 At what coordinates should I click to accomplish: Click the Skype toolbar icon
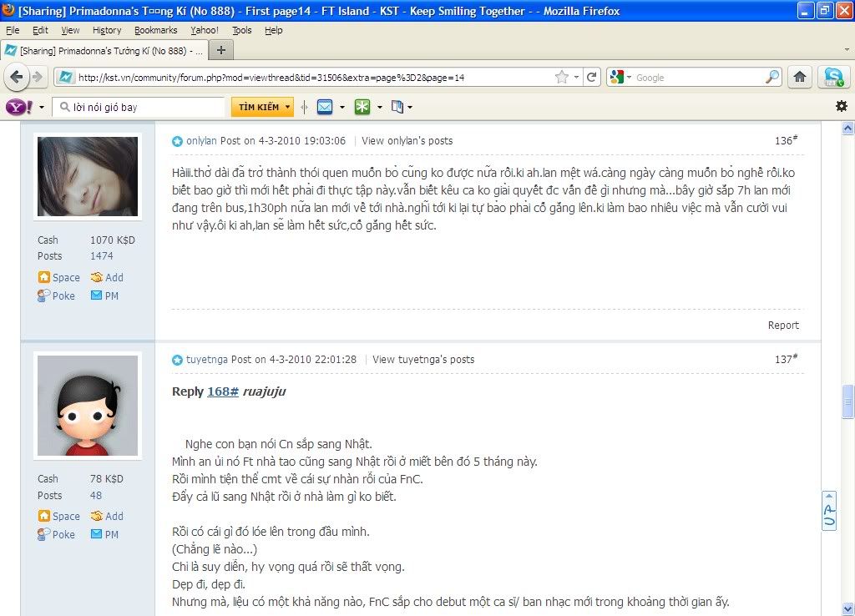pyautogui.click(x=834, y=77)
